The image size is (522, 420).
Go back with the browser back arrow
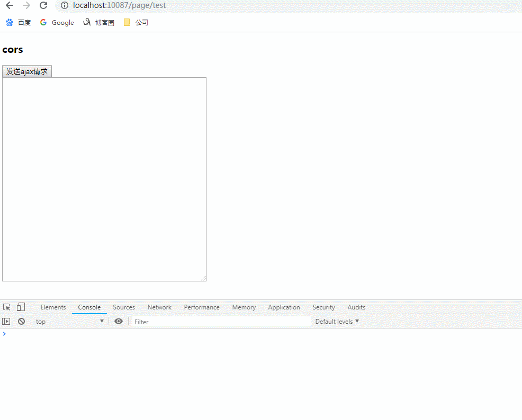coord(10,5)
